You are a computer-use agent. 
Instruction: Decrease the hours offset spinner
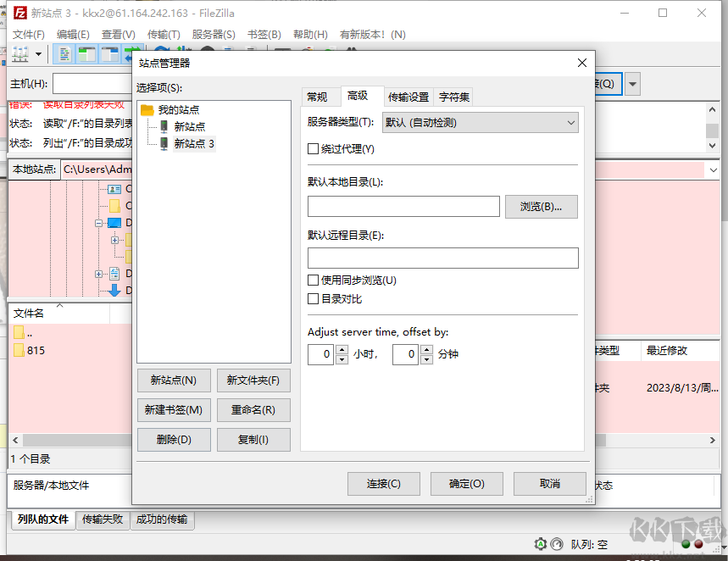[342, 359]
